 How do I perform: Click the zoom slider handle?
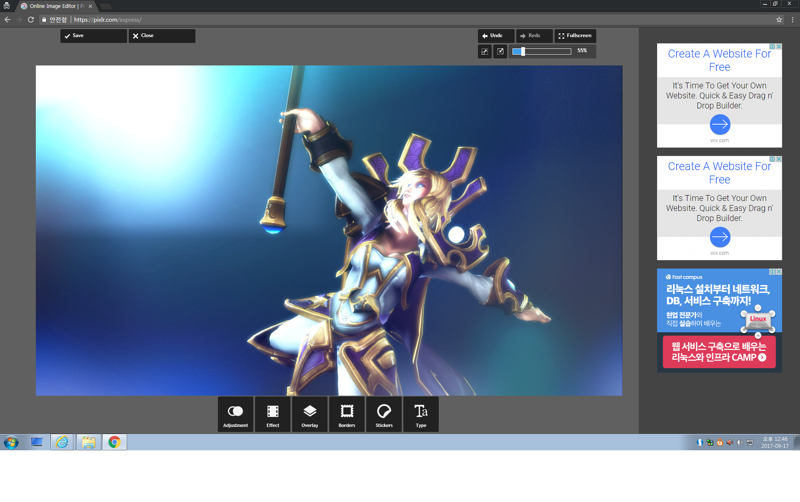pyautogui.click(x=523, y=51)
